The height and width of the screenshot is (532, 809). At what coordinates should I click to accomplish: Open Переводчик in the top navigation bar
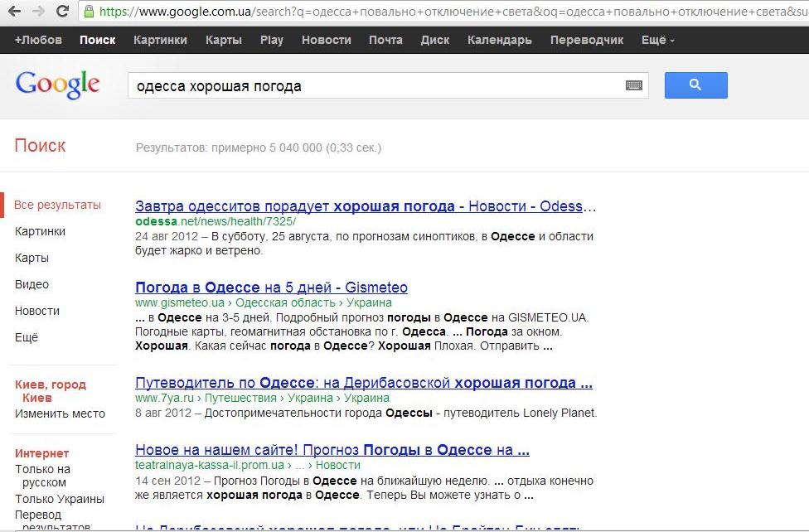coord(586,40)
